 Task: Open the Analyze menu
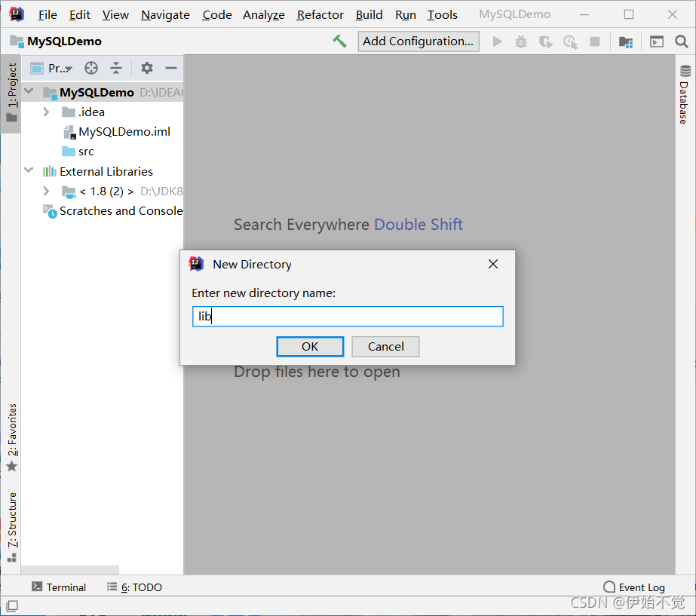(264, 14)
